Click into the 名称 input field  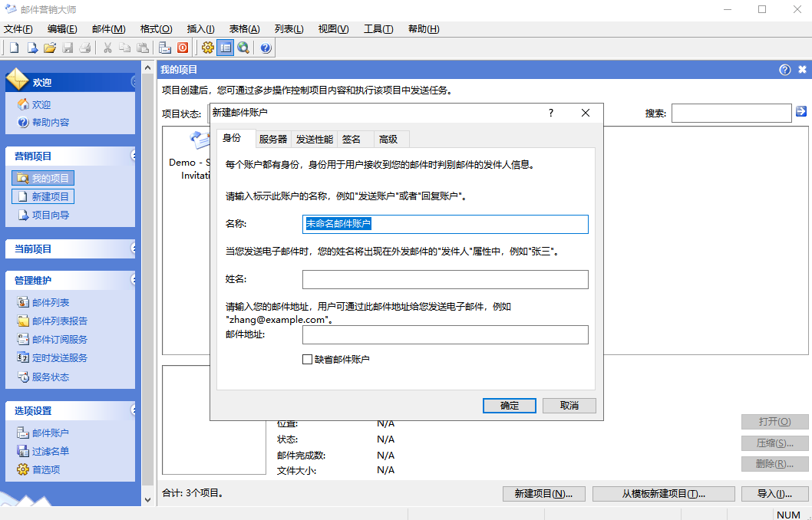coord(445,224)
